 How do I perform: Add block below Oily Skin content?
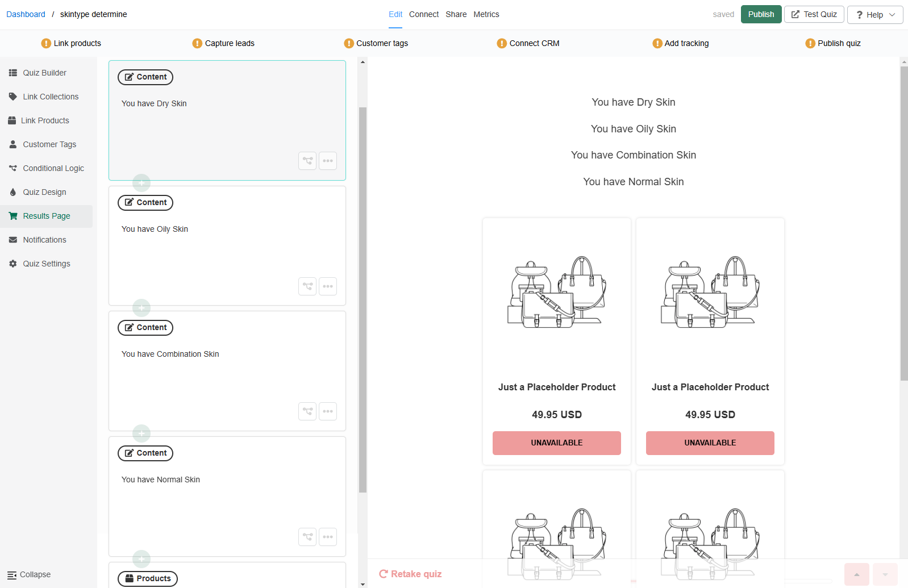coord(141,308)
